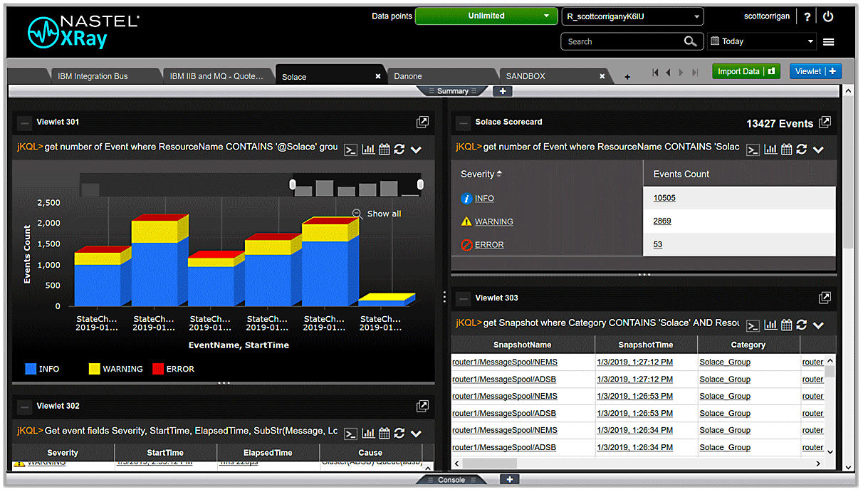
Task: Toggle INFO series in chart legend
Action: click(42, 369)
